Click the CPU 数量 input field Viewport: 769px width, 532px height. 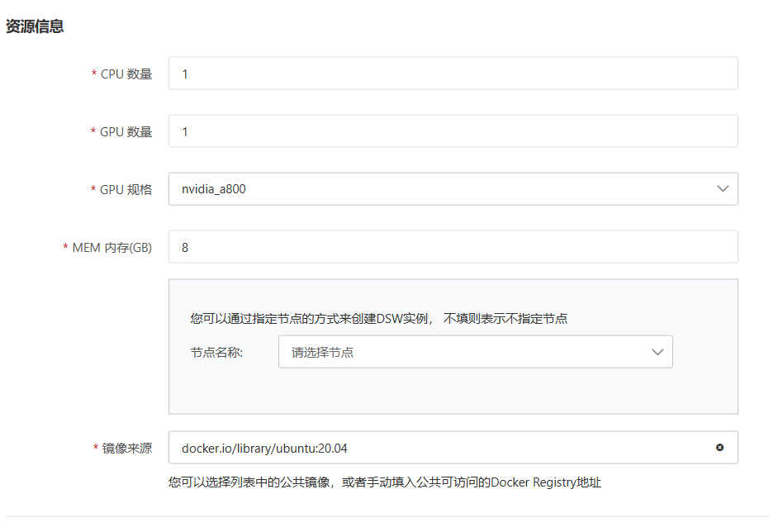click(x=454, y=73)
